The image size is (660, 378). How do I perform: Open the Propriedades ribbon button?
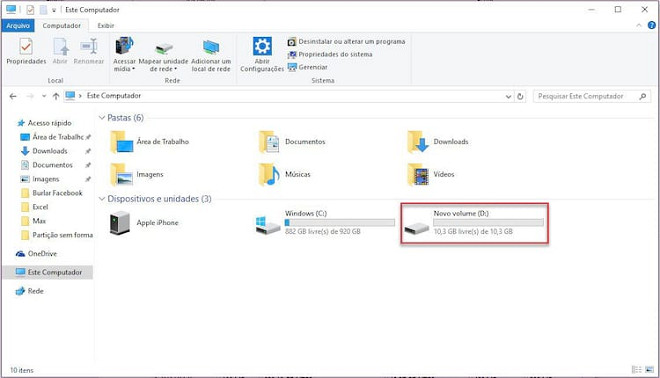click(x=26, y=51)
